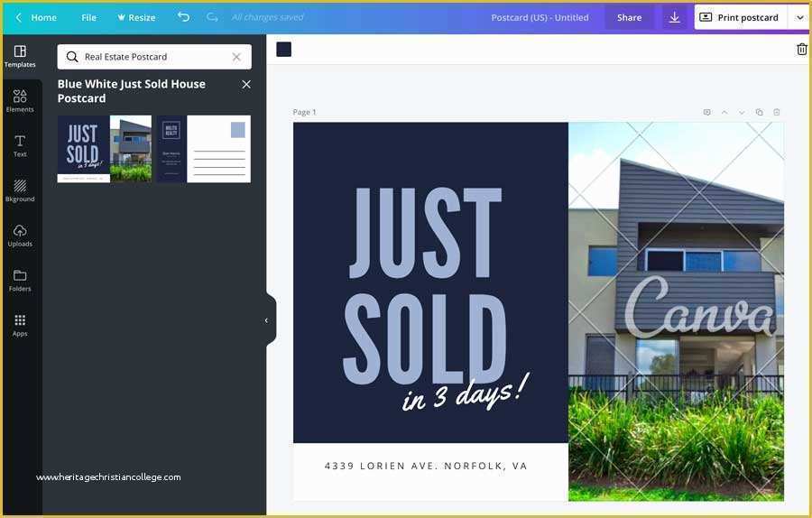Click Print postcard button
This screenshot has width=812, height=518.
pyautogui.click(x=740, y=18)
